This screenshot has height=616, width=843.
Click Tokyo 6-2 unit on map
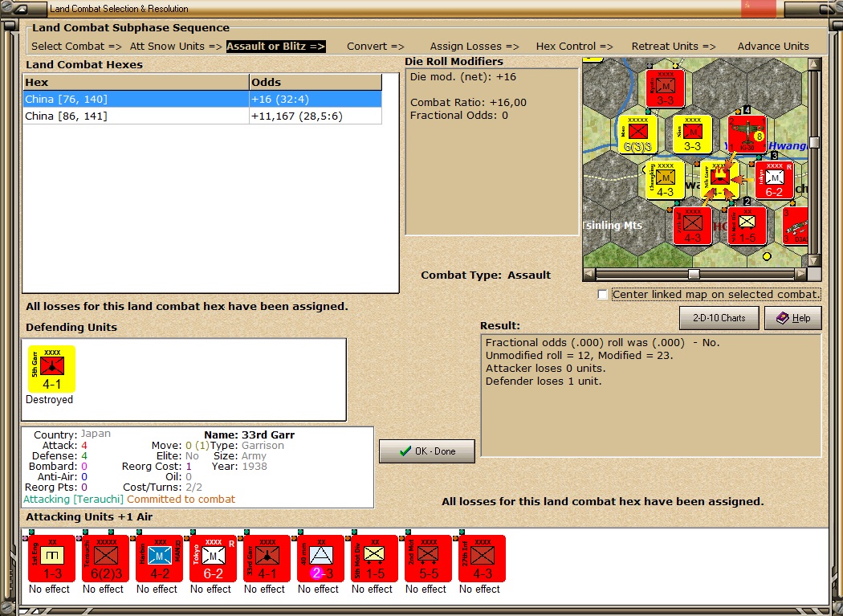pos(774,180)
